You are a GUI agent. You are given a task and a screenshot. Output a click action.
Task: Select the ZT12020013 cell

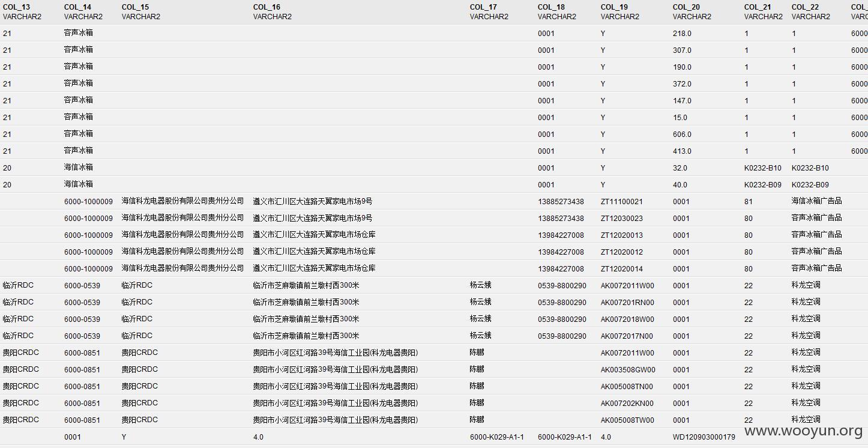(x=622, y=235)
